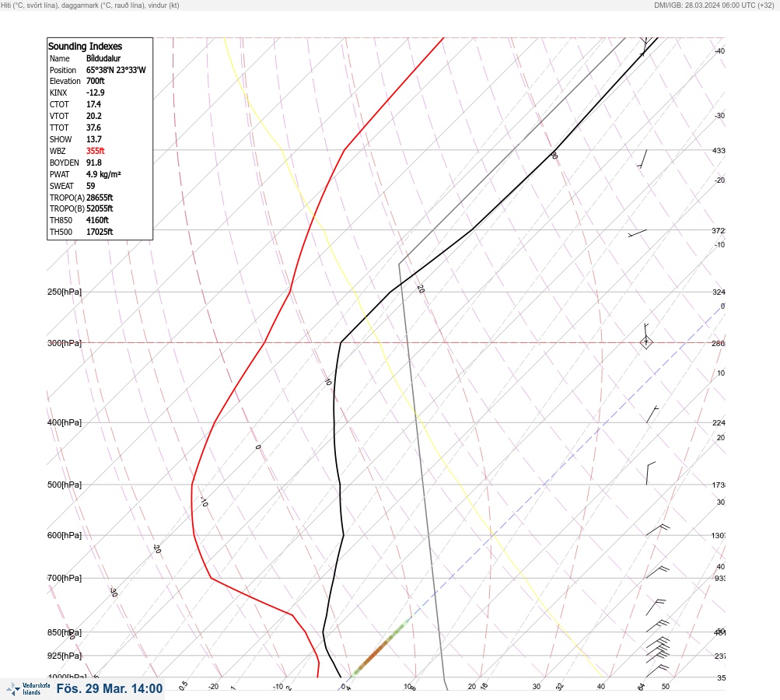Click the '600[hPa]' pressure label

pos(65,535)
